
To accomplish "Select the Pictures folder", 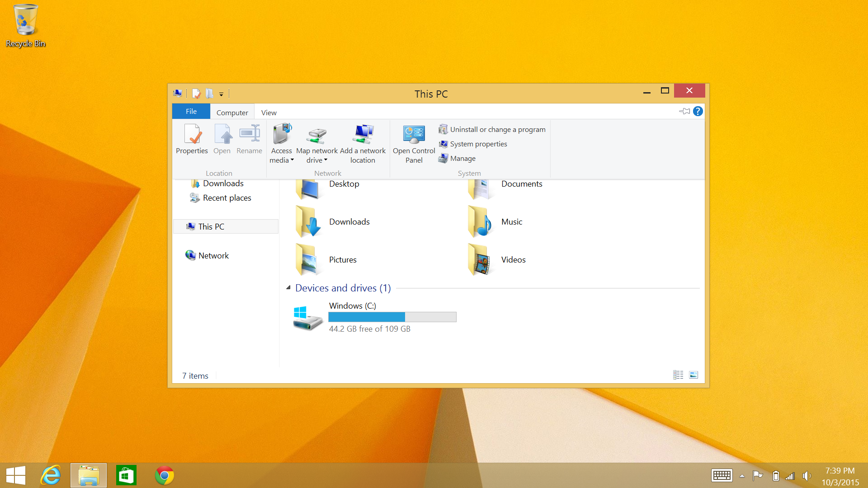I will tap(326, 259).
